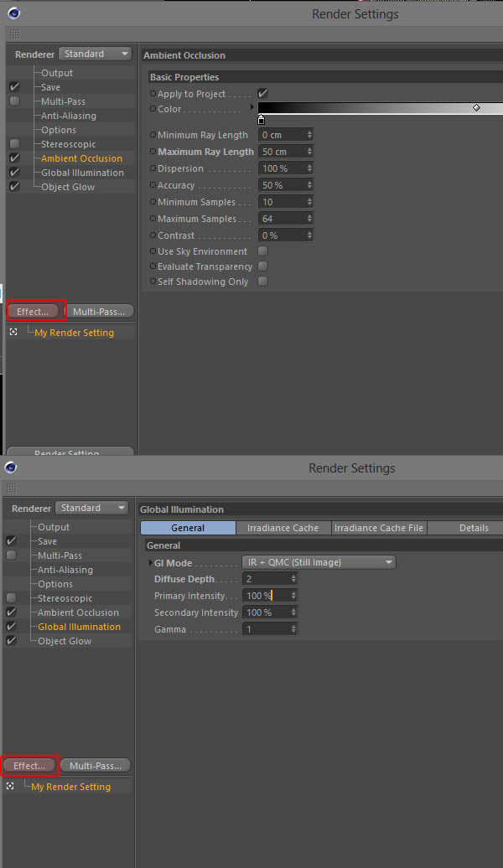Click the dotted grip icon in the Ambient Occlusion window
The height and width of the screenshot is (868, 503).
(14, 34)
